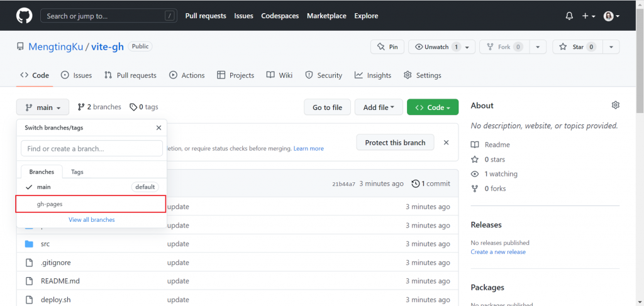Viewport: 644px width, 306px height.
Task: Dismiss the branch protection banner
Action: point(447,143)
